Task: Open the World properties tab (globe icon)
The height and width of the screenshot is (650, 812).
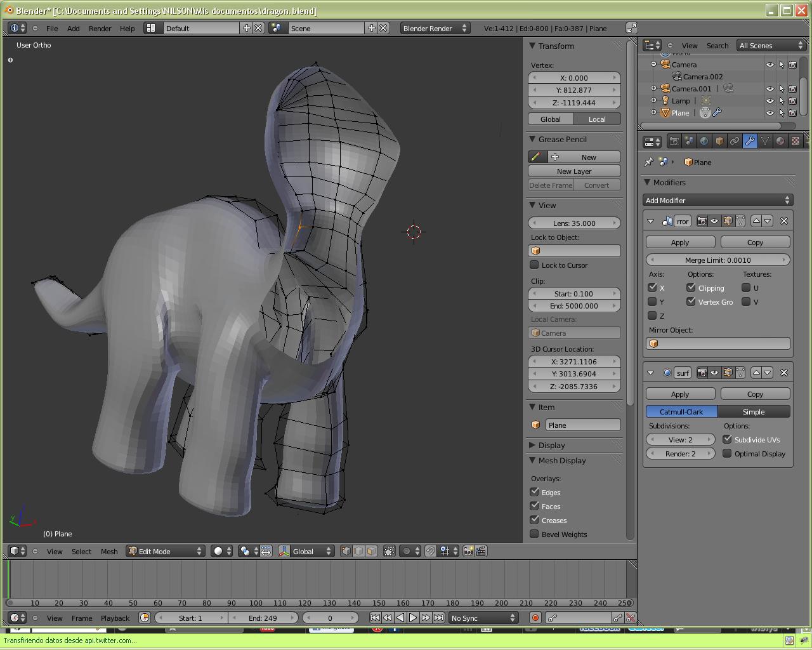Action: [704, 141]
